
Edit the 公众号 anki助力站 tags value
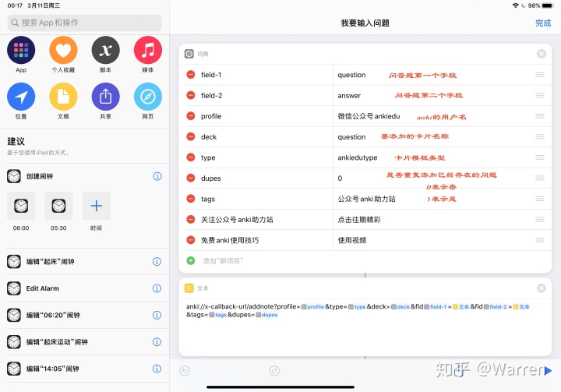click(367, 199)
